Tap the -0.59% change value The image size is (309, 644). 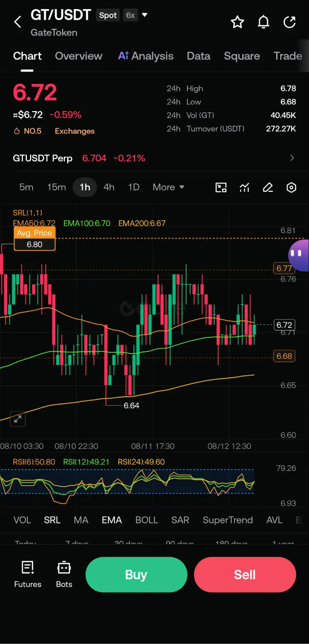(66, 115)
